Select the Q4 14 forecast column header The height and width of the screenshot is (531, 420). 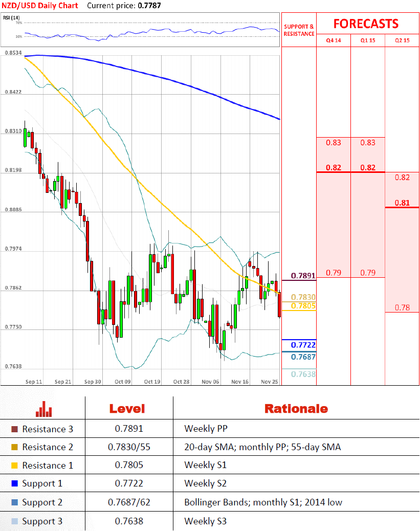[334, 40]
